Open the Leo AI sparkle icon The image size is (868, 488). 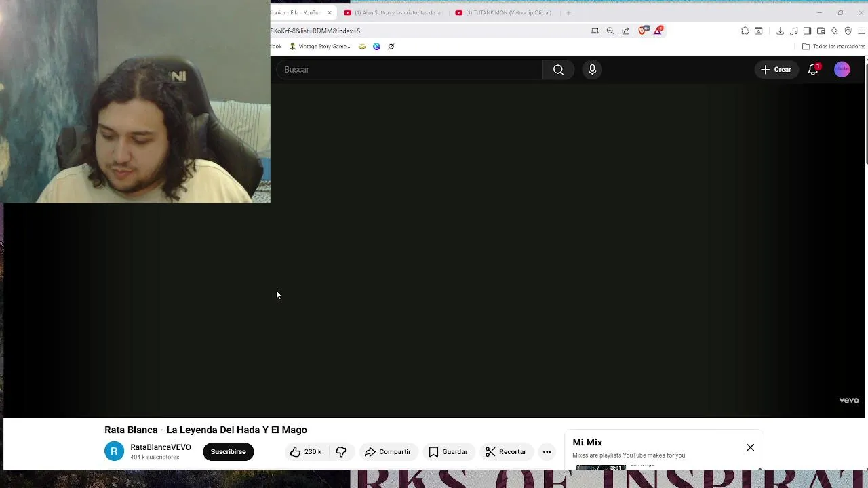coord(834,30)
